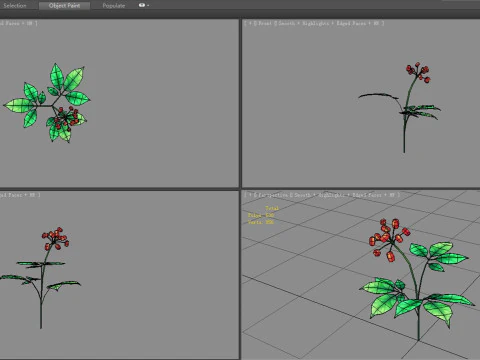Open Front viewport Smooth + Highlights shading menu
The image size is (480, 360).
click(330, 23)
